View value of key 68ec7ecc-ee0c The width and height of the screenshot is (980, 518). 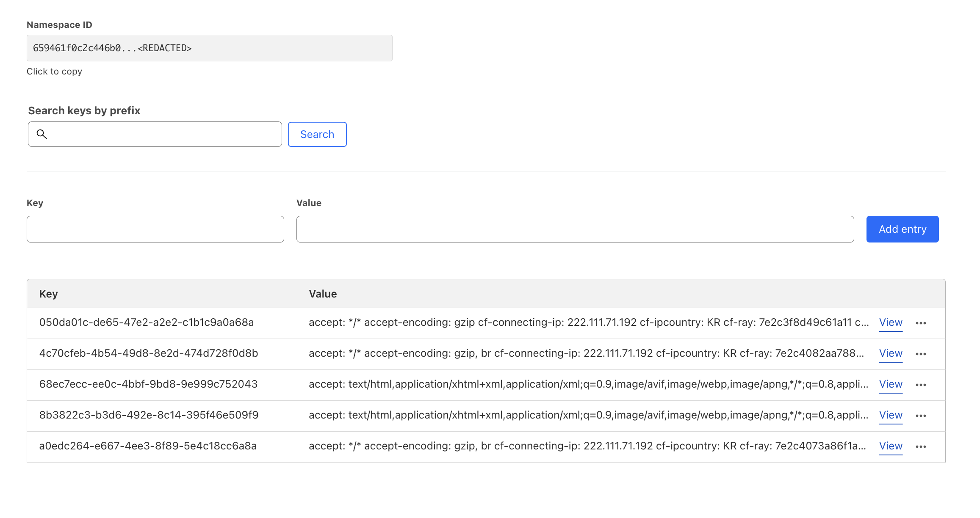(x=891, y=384)
